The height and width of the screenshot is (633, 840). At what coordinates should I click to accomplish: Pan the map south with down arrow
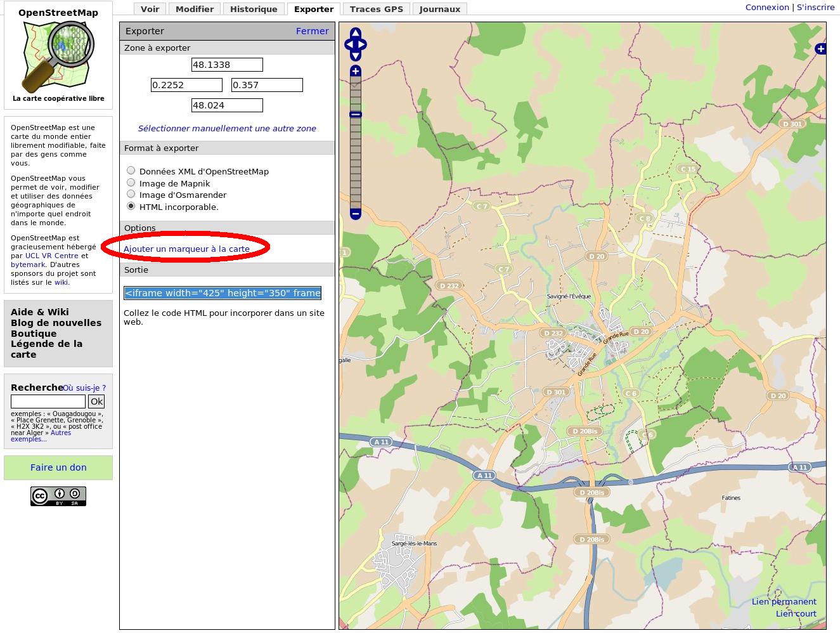[x=356, y=56]
